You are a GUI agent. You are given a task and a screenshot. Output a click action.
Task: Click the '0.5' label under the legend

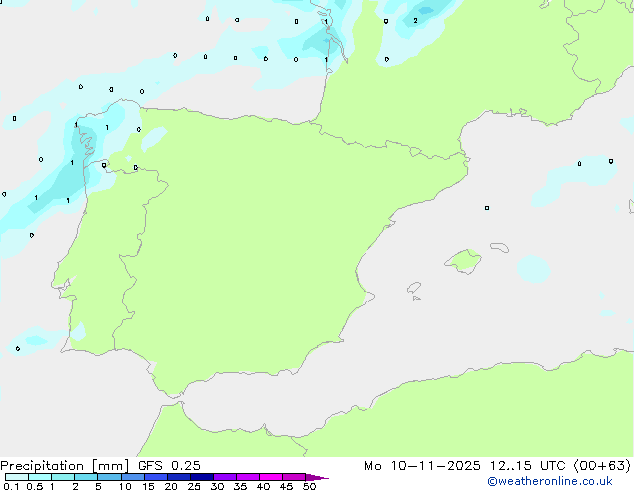(34, 486)
